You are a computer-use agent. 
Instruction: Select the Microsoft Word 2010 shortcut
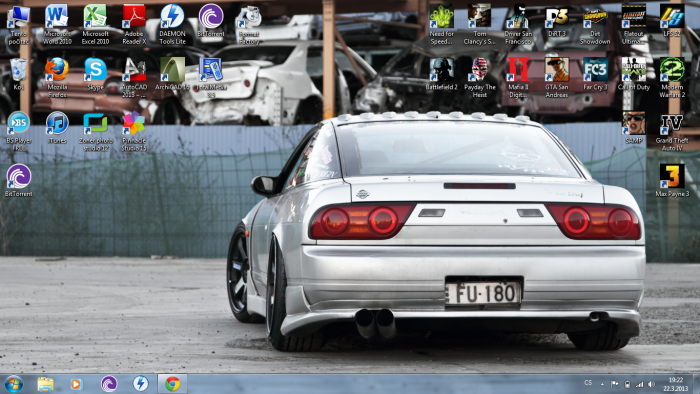pos(57,25)
